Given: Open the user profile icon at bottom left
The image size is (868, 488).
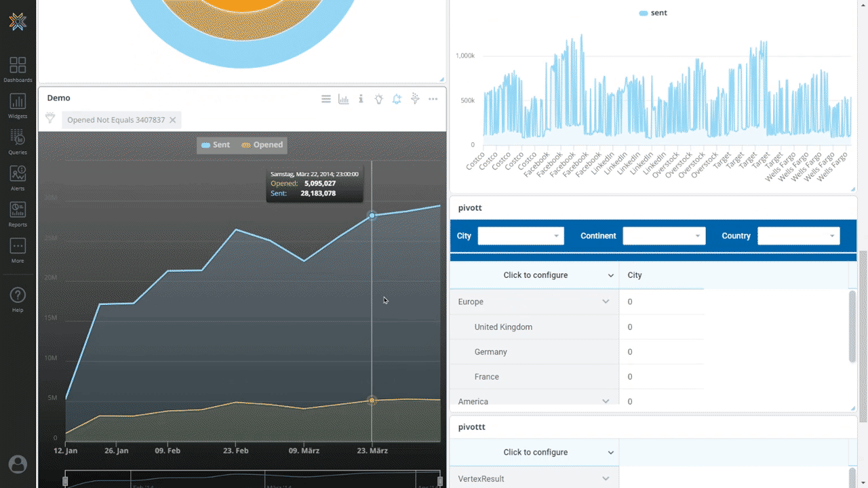Looking at the screenshot, I should tap(18, 464).
